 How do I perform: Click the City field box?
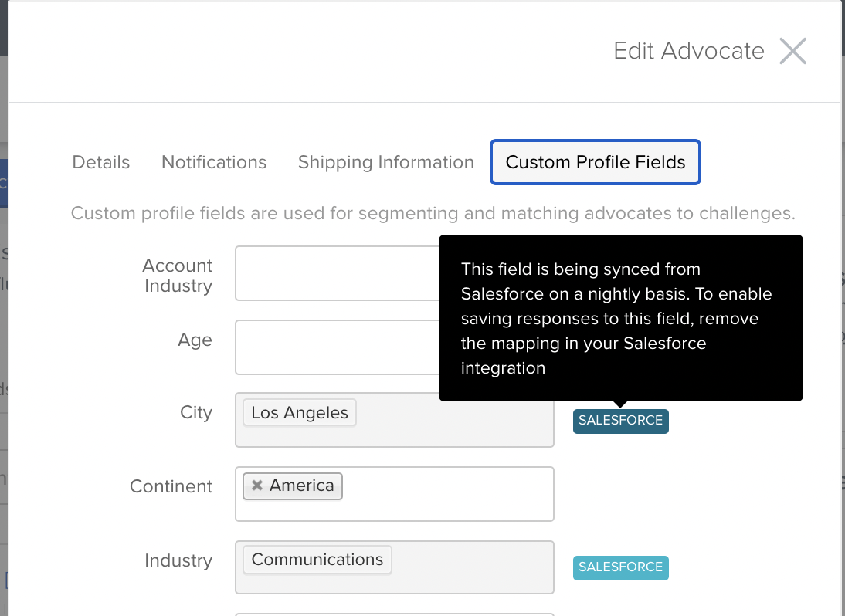point(395,419)
